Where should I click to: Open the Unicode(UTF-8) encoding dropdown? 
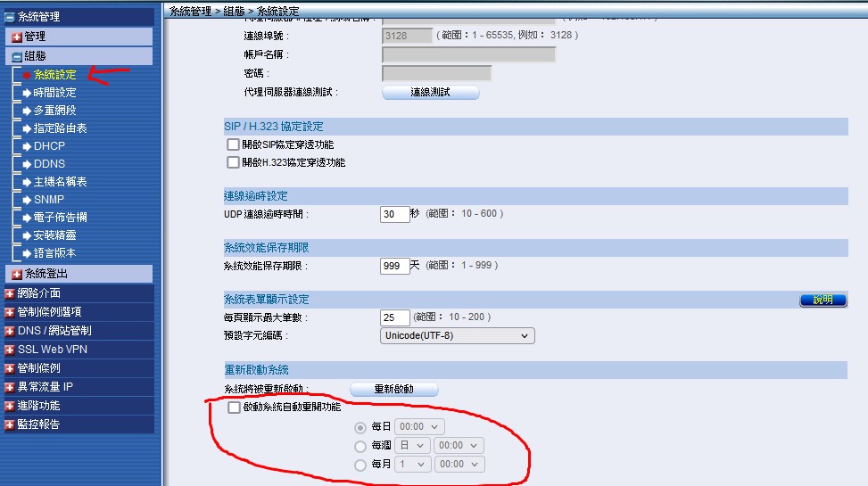[x=457, y=335]
